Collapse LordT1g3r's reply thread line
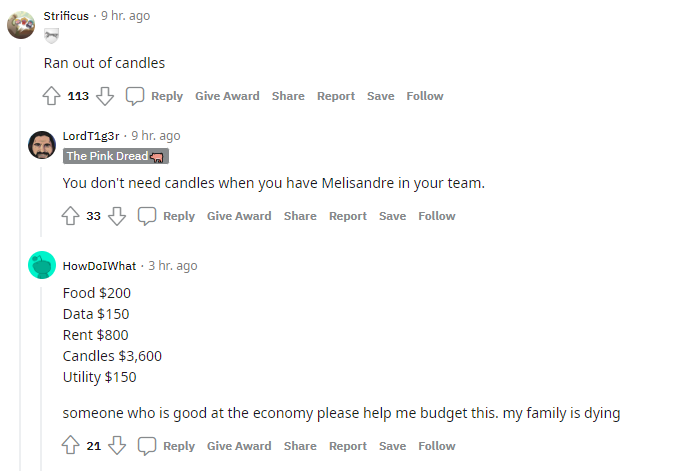 (x=41, y=202)
